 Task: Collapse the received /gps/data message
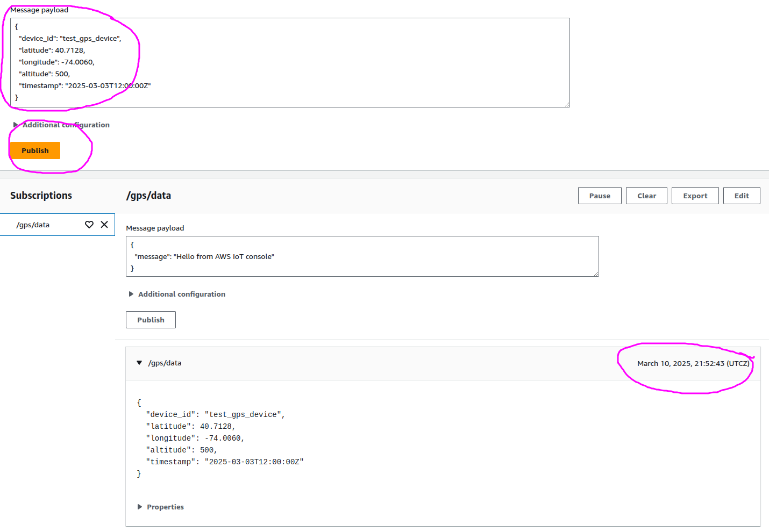(x=140, y=363)
